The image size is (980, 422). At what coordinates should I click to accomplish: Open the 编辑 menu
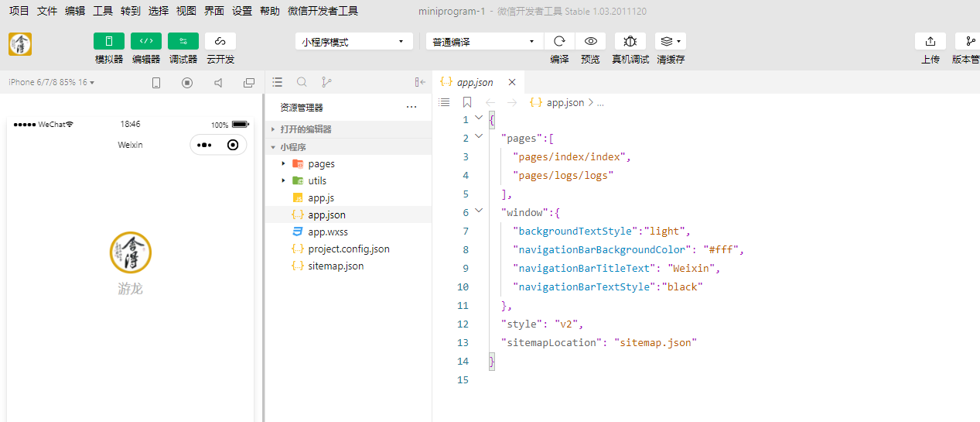[75, 11]
